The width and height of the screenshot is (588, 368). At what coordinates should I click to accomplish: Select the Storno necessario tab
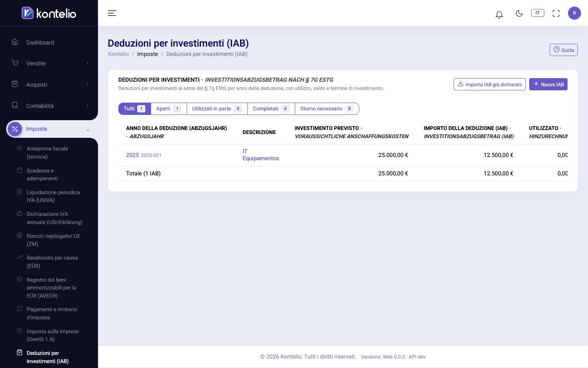[x=327, y=109]
